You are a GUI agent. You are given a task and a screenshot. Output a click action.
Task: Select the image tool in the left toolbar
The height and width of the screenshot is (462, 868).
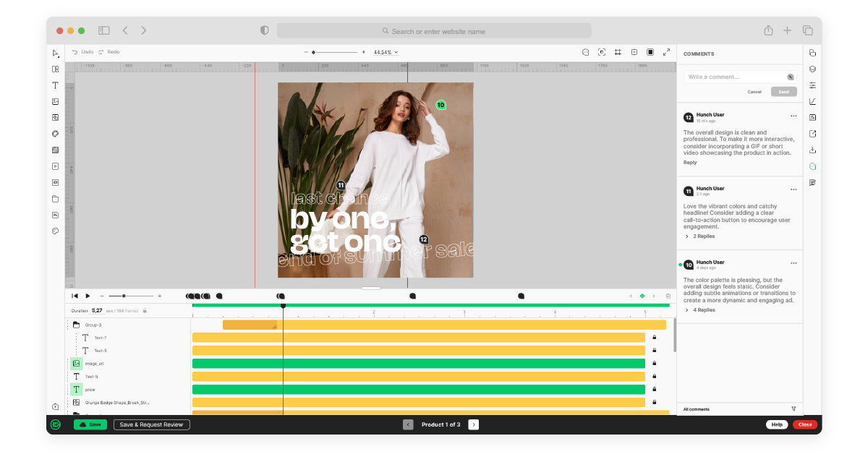point(54,101)
